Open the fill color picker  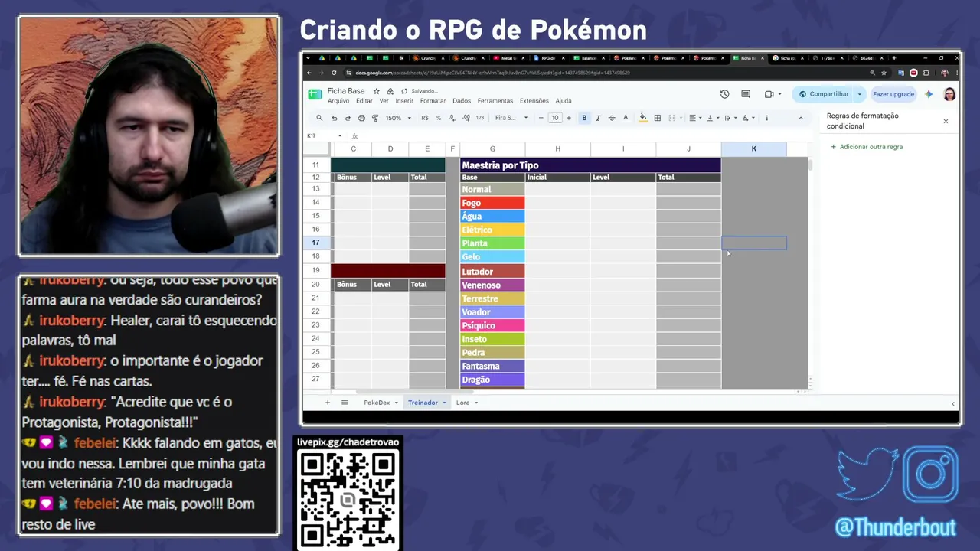pyautogui.click(x=643, y=118)
